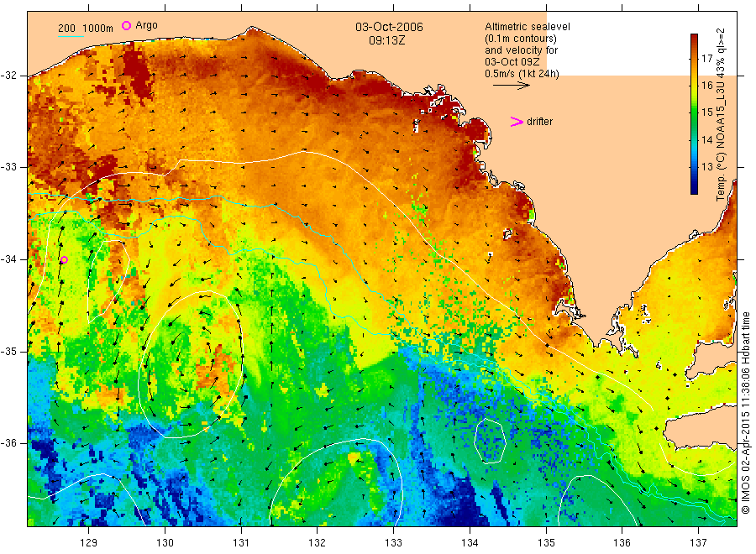Click the '03-Oct 09Z' text line
Image resolution: width=756 pixels, height=554 pixels.
point(512,62)
